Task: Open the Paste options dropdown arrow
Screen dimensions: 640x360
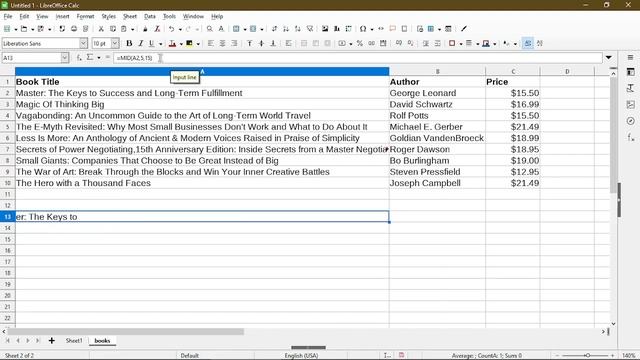Action: point(132,29)
